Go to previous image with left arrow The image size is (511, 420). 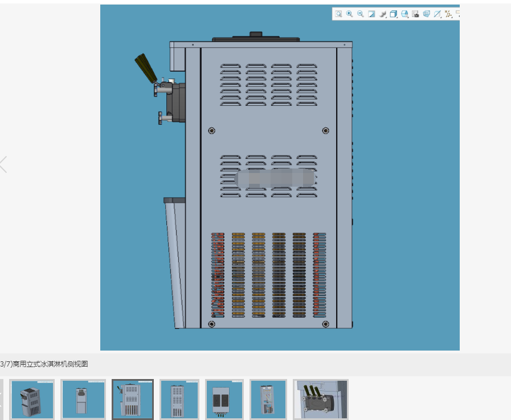[3, 164]
